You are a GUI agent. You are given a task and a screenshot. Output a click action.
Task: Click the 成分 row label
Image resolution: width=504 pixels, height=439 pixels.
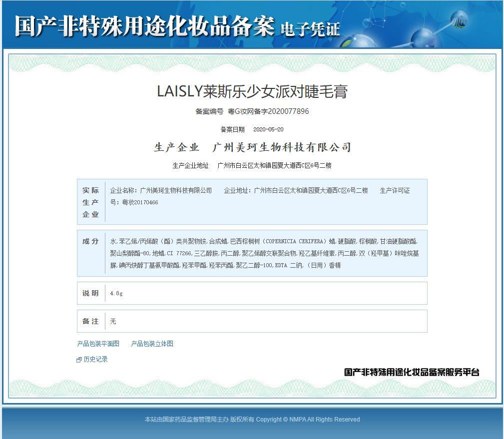(90, 241)
